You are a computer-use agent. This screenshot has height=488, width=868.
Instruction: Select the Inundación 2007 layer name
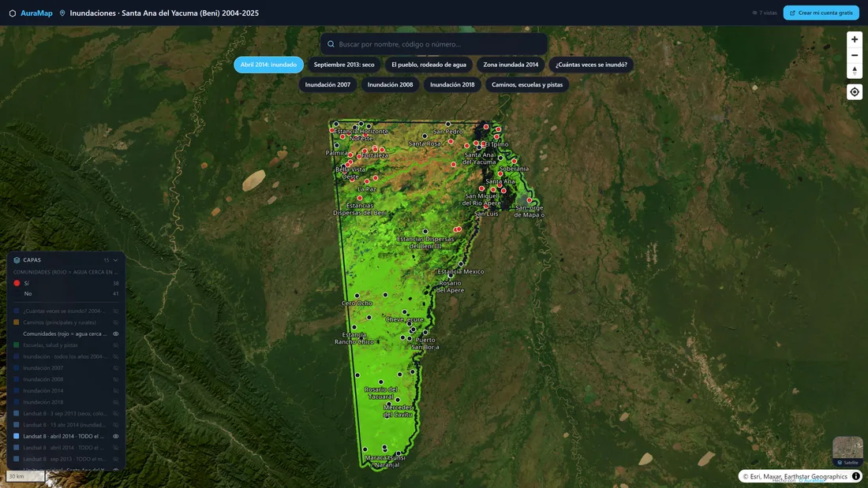(x=43, y=368)
